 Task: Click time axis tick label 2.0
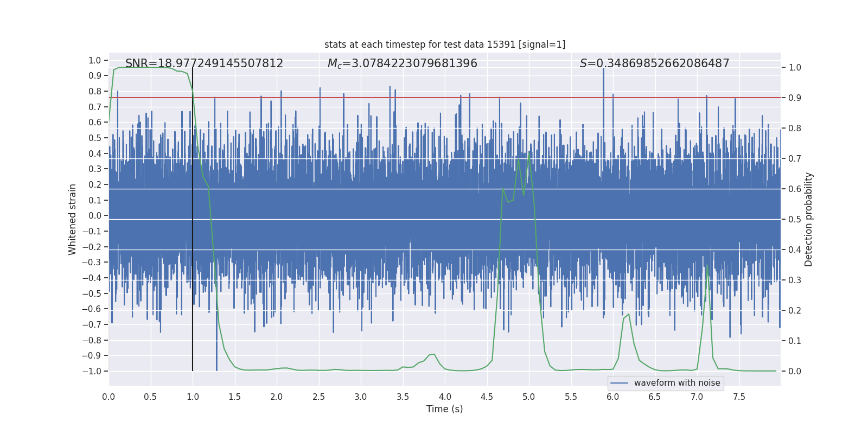pyautogui.click(x=277, y=397)
